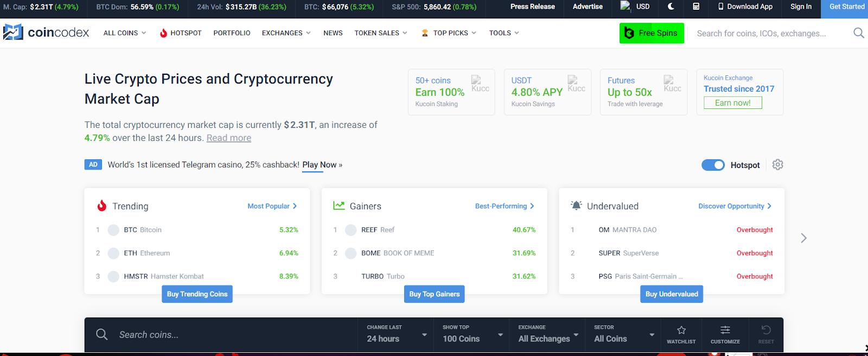The height and width of the screenshot is (356, 868).
Task: Open the News menu item
Action: 333,33
